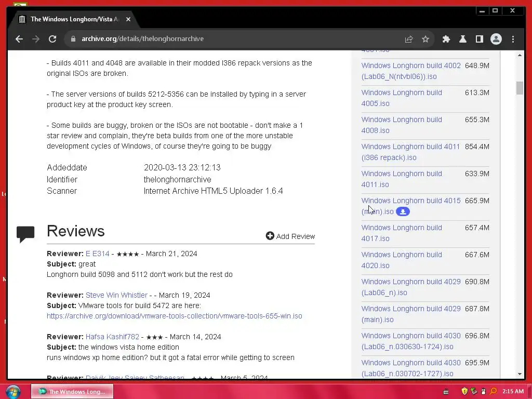Image resolution: width=532 pixels, height=399 pixels.
Task: Click the Internet Archive tab favicon
Action: coord(22,19)
